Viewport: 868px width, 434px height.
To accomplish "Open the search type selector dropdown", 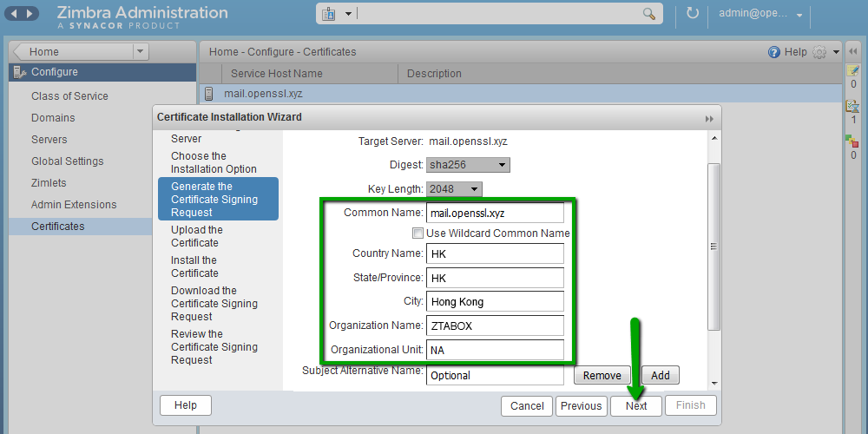I will pos(337,14).
